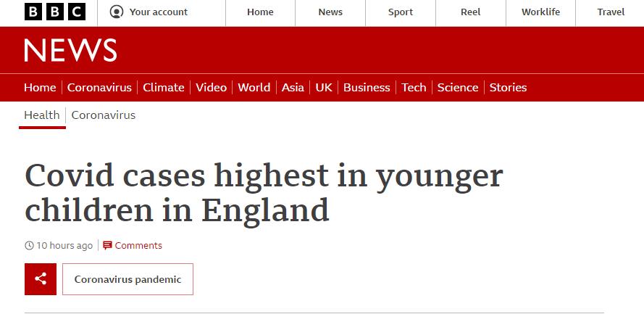Select Travel in the top navigation

coord(611,12)
